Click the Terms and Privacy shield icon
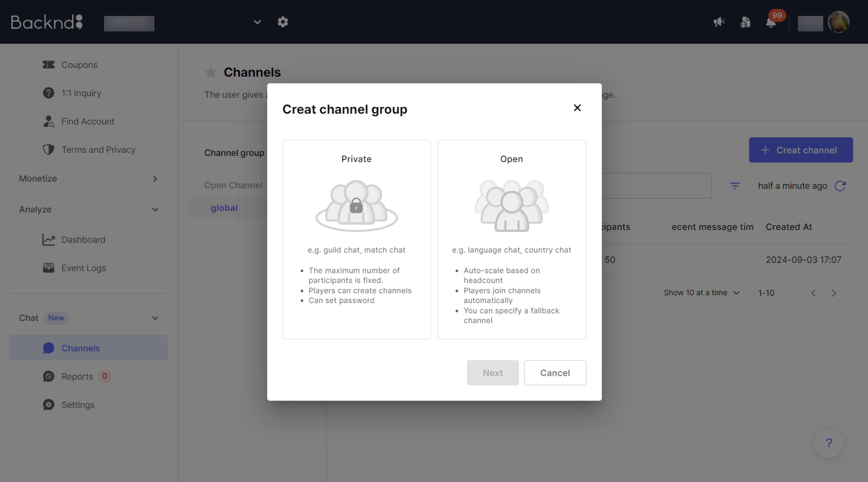The image size is (868, 482). tap(49, 149)
